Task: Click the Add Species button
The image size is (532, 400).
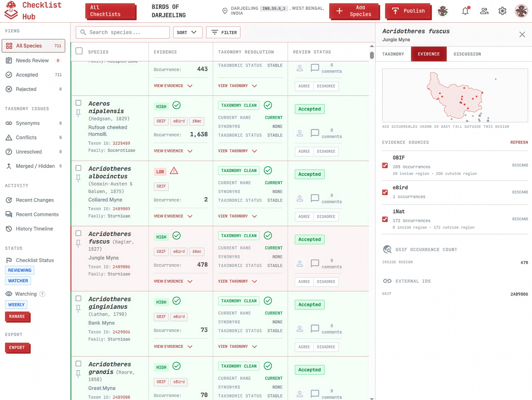Action: click(x=354, y=11)
